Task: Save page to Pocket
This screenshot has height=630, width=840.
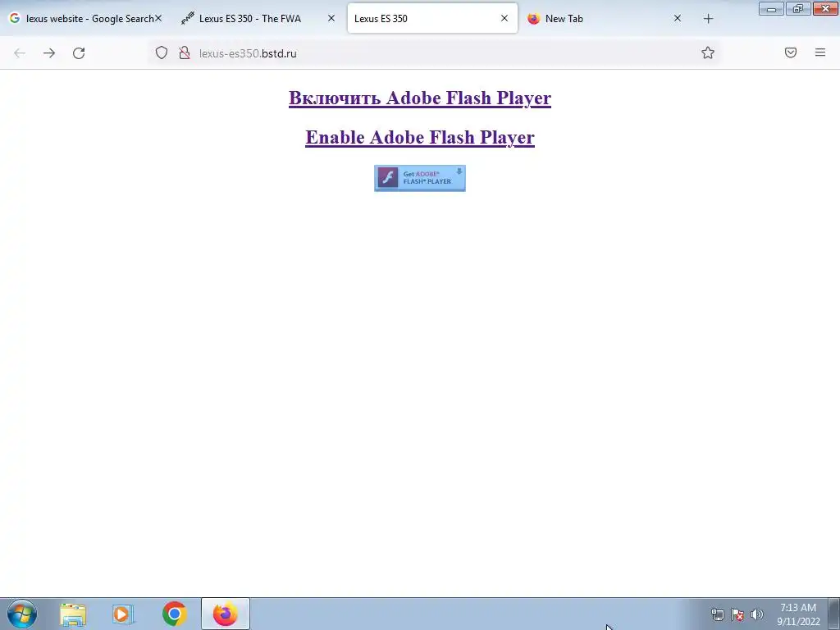Action: pyautogui.click(x=791, y=52)
